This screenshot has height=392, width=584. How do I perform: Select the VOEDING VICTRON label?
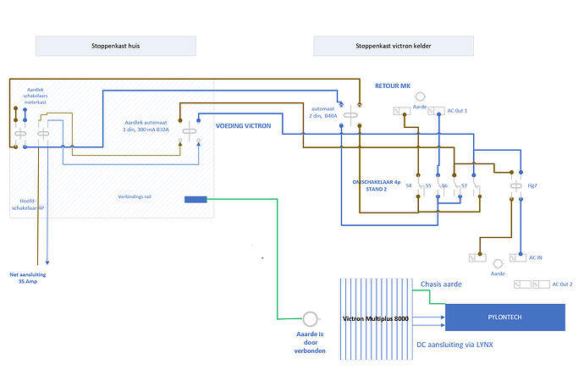[x=244, y=126]
